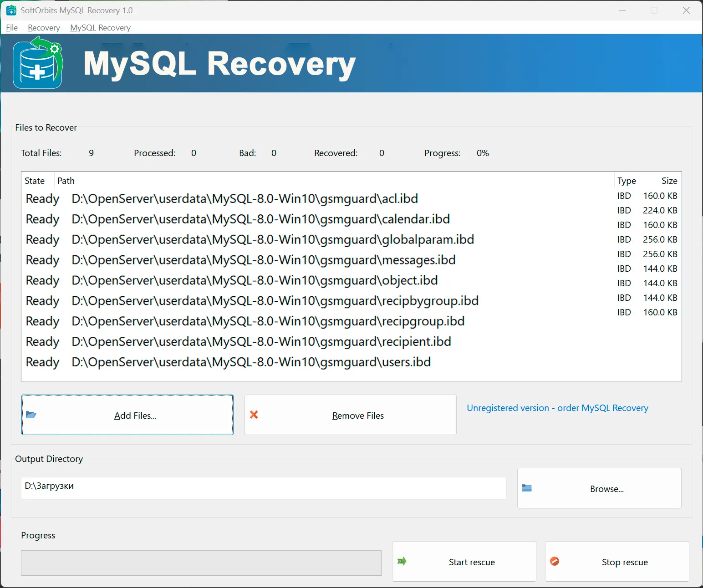Click the MySQL Recovery database logo in the banner

(x=38, y=63)
